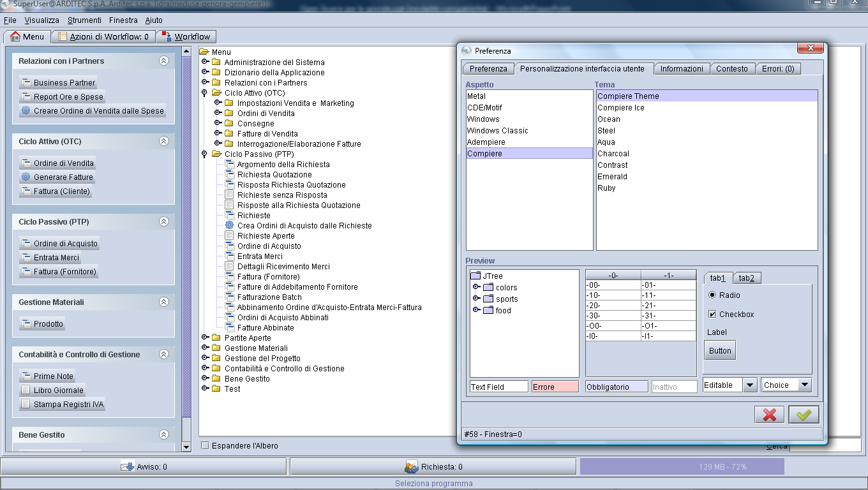Cancel preferences with red X button
Image resolution: width=868 pixels, height=490 pixels.
click(x=769, y=415)
